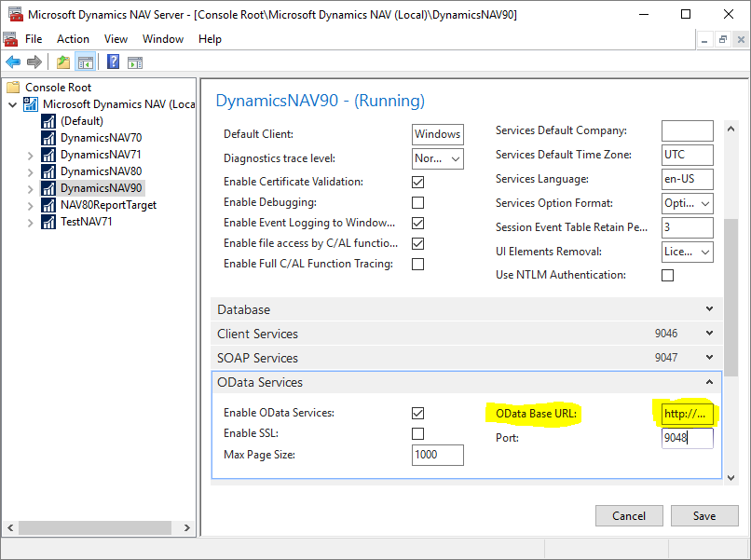Expand the TestNAV71 tree node
The height and width of the screenshot is (560, 751).
[x=30, y=223]
